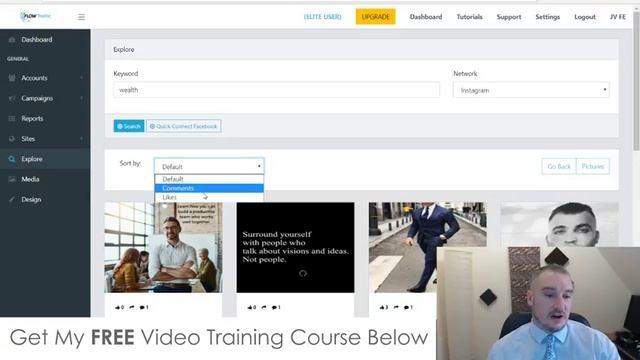The height and width of the screenshot is (360, 640).
Task: Click the ELITE USER label
Action: pyautogui.click(x=322, y=17)
